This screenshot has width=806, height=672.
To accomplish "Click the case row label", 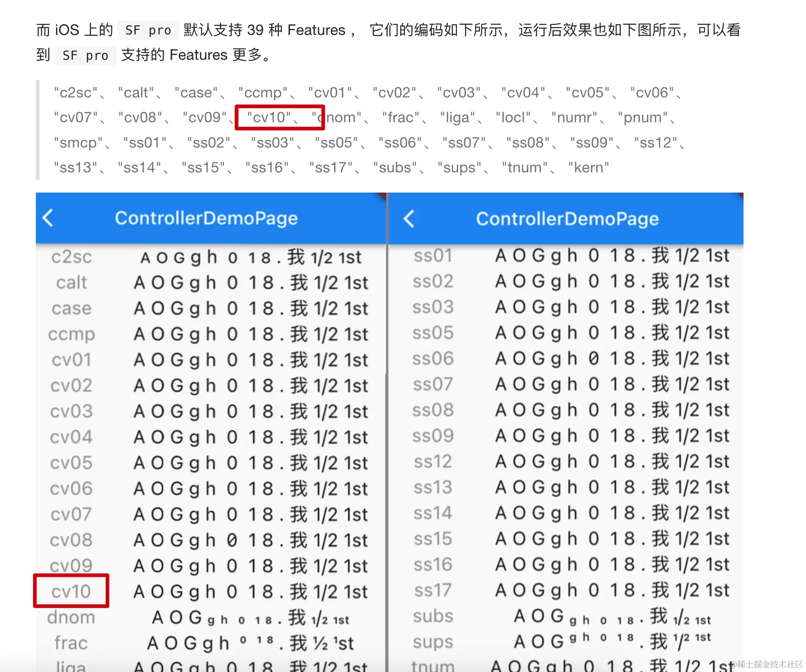I will (x=72, y=308).
